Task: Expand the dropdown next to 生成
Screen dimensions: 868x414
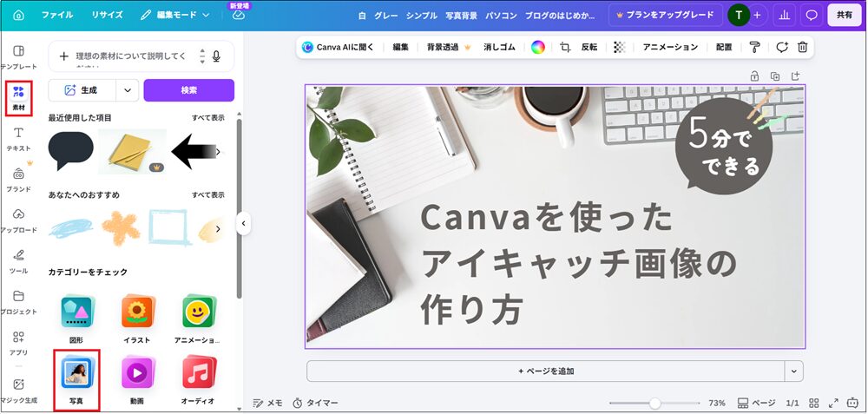Action: pos(128,90)
